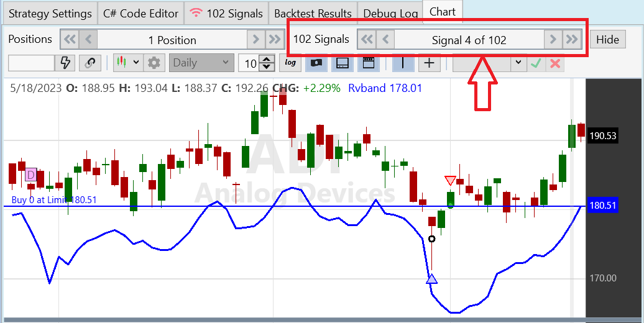644x323 pixels.
Task: Click the 190.53 price axis tag
Action: pos(603,136)
